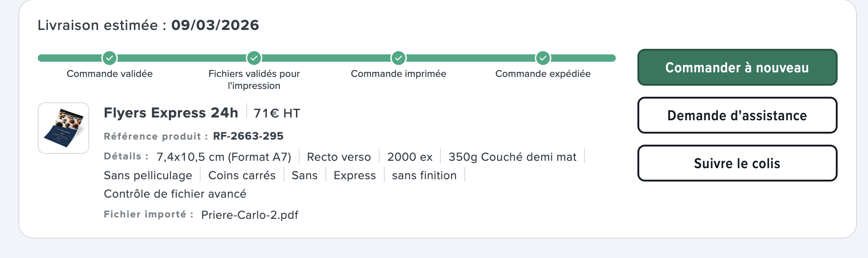Open the flyer product thumbnail
Image resolution: width=868 pixels, height=258 pixels.
pyautogui.click(x=64, y=128)
